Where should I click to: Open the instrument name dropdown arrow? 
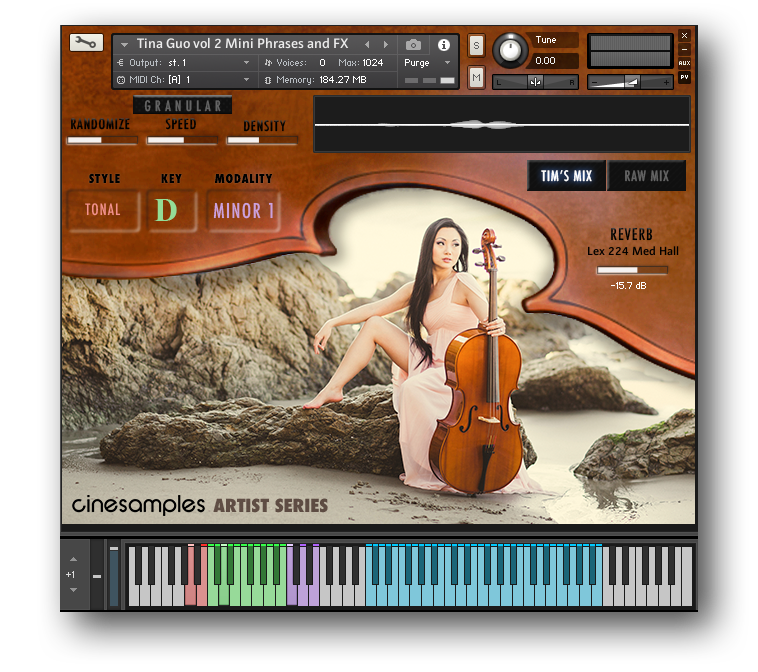coord(124,44)
